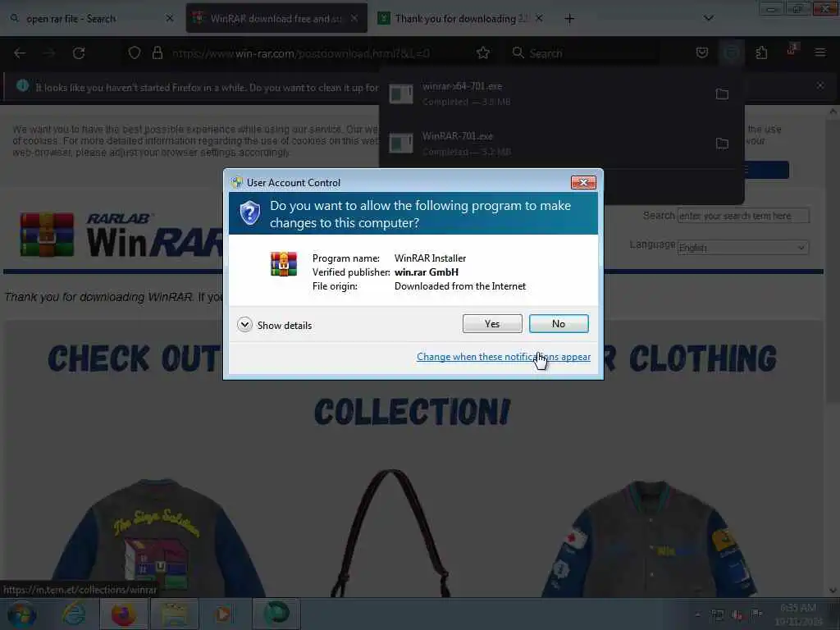The image size is (840, 630).
Task: Switch to WinRAR download free tab
Action: pyautogui.click(x=275, y=18)
